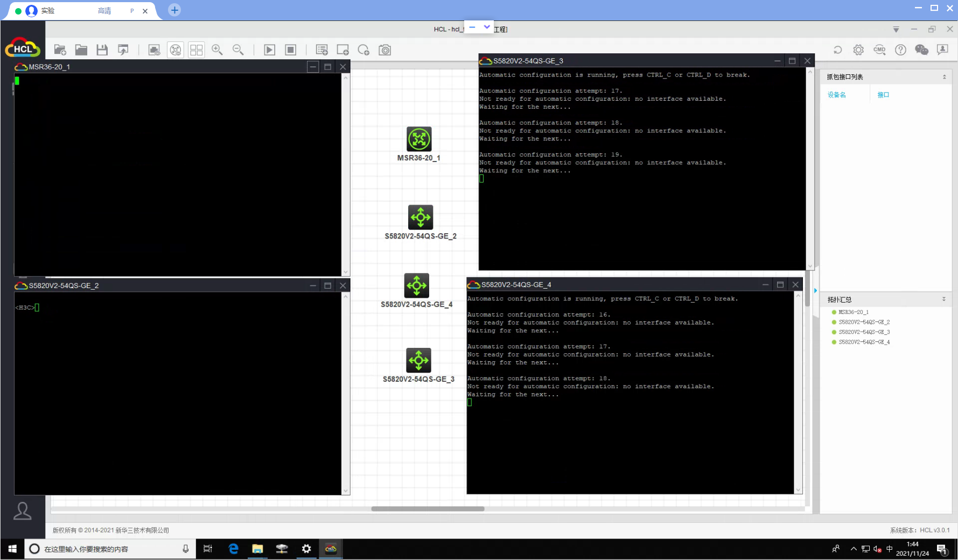Open the CMD command lookup tool
958x560 pixels.
879,50
